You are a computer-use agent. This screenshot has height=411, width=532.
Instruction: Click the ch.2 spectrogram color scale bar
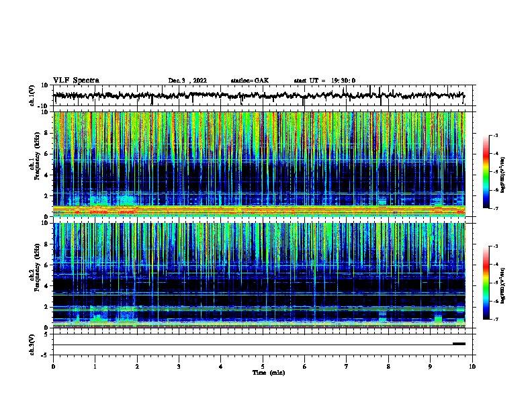coord(486,283)
